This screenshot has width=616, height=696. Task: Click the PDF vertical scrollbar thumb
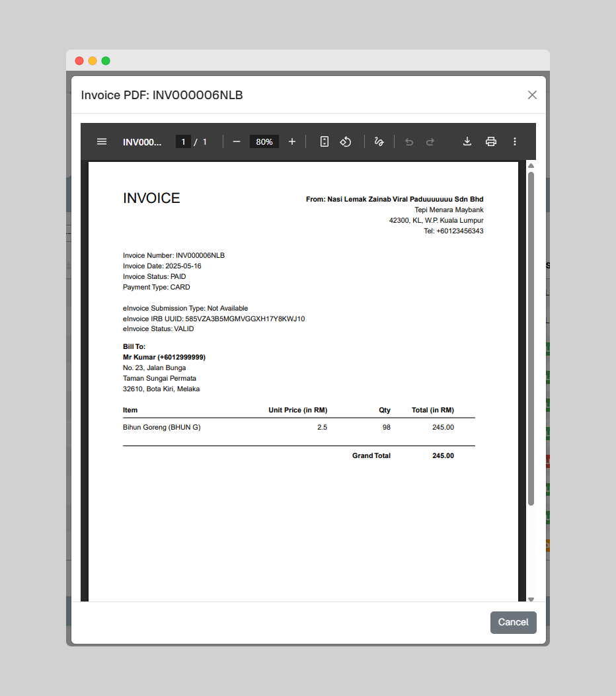(x=531, y=337)
